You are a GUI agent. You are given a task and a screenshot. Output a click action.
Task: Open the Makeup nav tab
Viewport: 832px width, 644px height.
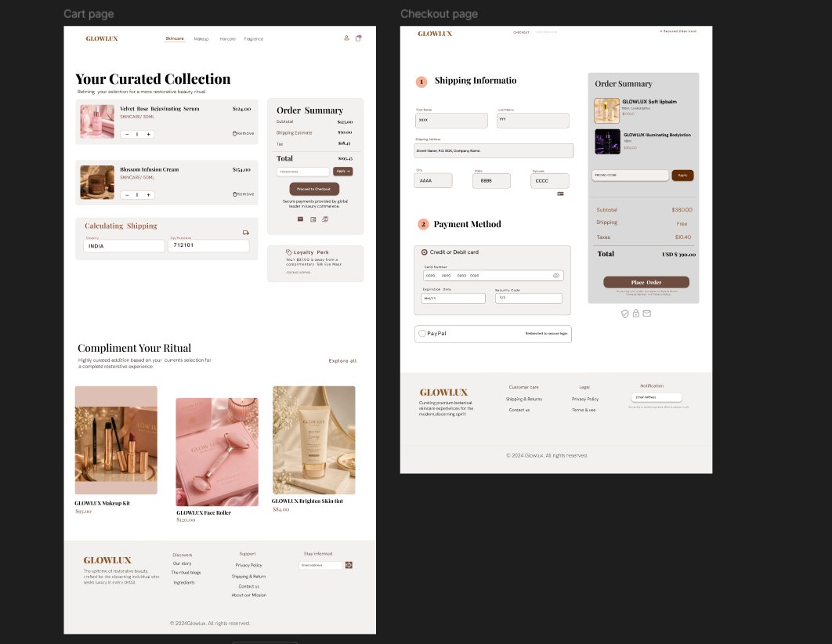click(201, 38)
